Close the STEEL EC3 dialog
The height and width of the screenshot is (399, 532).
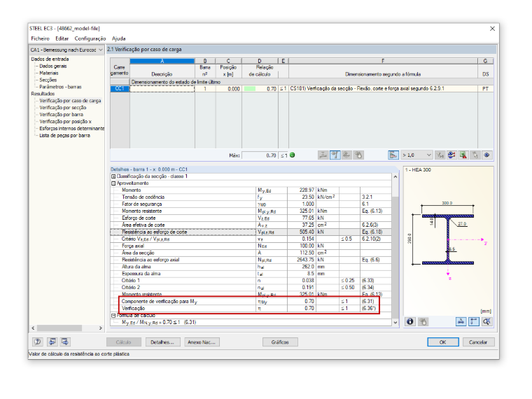point(492,29)
